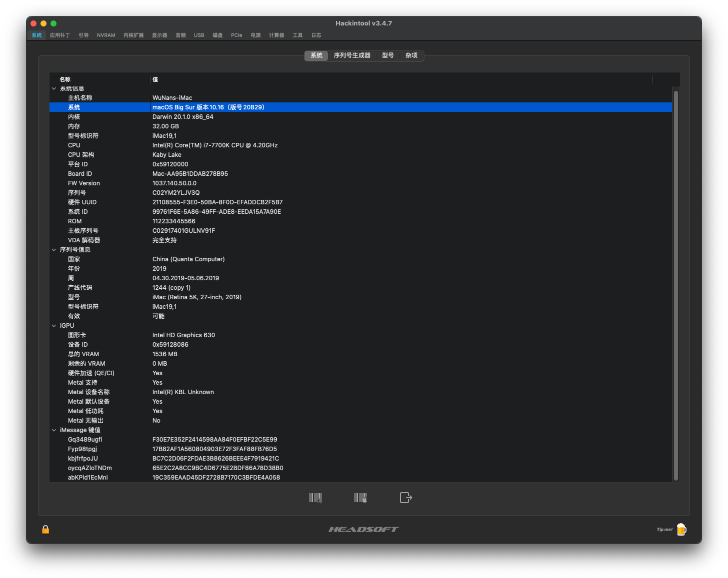Click value China (Quanta Computer)
Viewport: 728px width, 578px height.
coord(188,259)
